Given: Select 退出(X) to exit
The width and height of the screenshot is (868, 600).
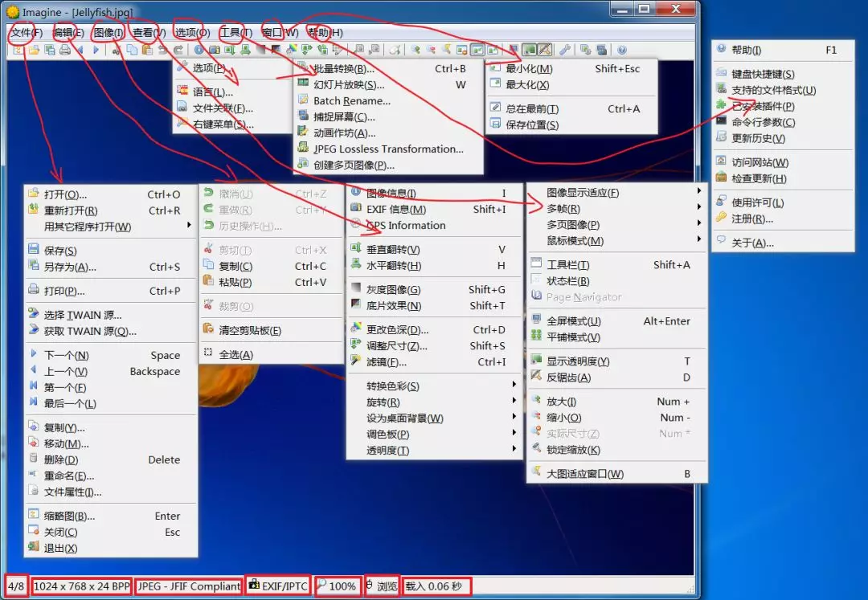Looking at the screenshot, I should (111, 548).
